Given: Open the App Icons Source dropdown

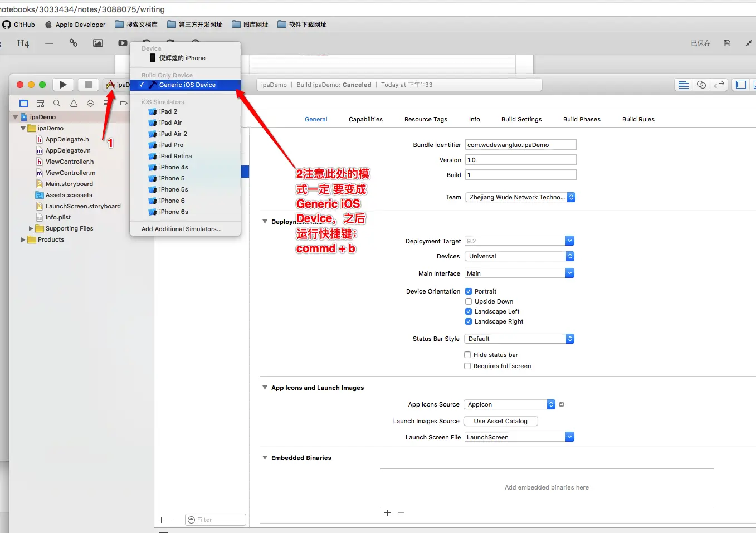Looking at the screenshot, I should click(x=510, y=404).
